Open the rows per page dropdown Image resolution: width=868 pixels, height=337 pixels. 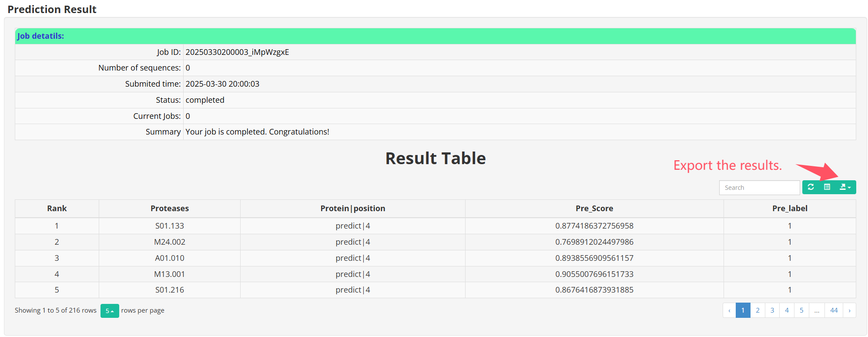(x=110, y=311)
